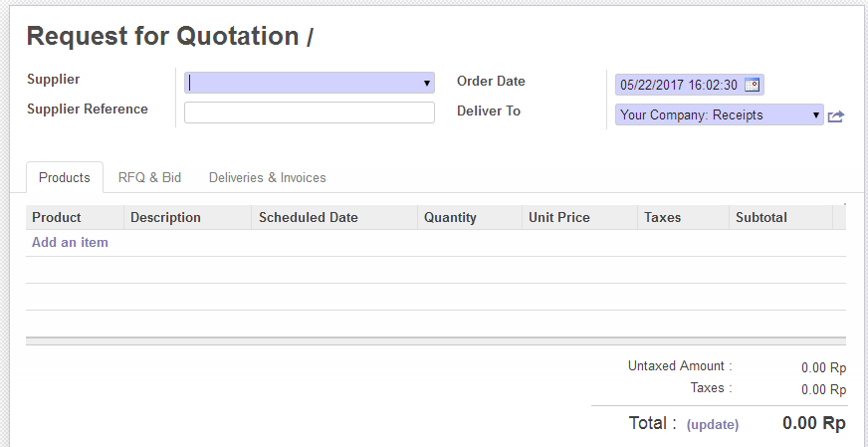868x447 pixels.
Task: Focus the Supplier Reference input field
Action: [x=309, y=112]
